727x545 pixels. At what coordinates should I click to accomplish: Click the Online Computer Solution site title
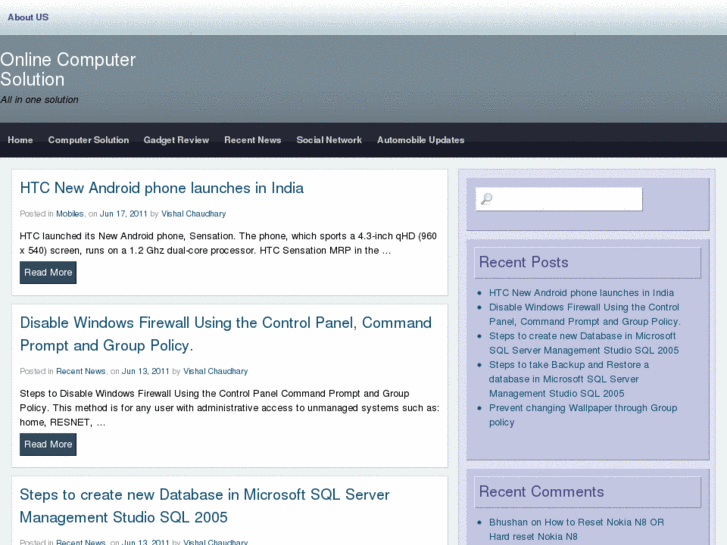(x=68, y=70)
